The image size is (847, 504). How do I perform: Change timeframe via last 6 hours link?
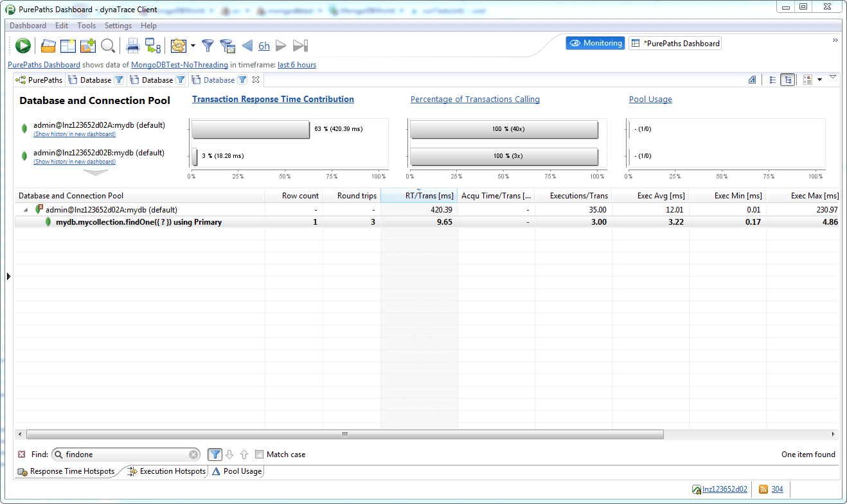(297, 65)
